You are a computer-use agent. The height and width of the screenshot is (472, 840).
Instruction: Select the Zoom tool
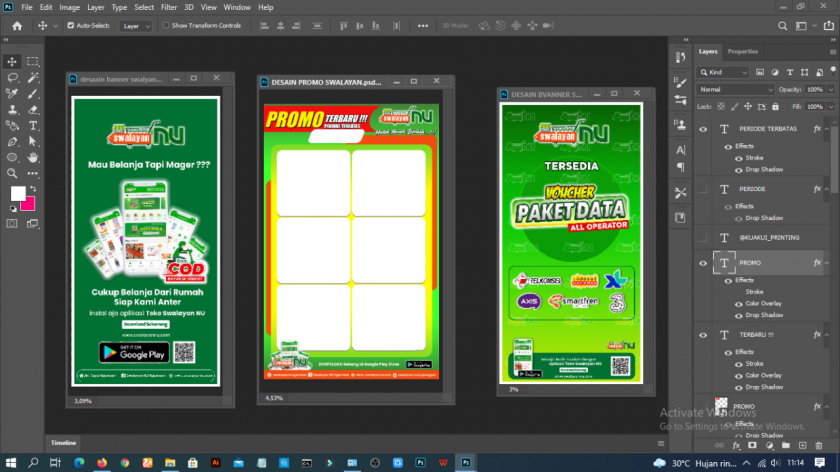point(12,174)
